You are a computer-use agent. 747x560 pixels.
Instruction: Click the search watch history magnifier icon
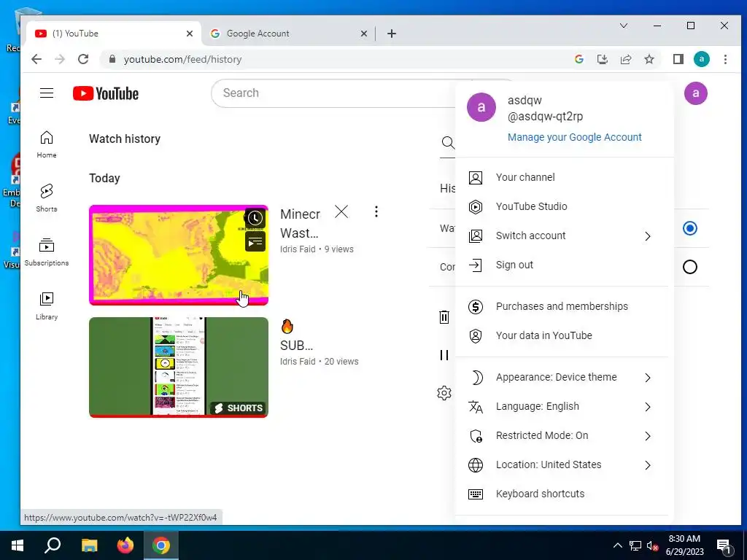[x=448, y=142]
